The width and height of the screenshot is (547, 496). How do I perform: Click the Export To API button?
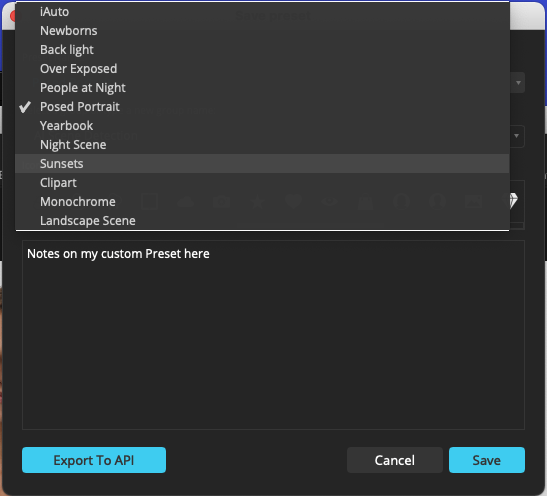click(x=94, y=460)
